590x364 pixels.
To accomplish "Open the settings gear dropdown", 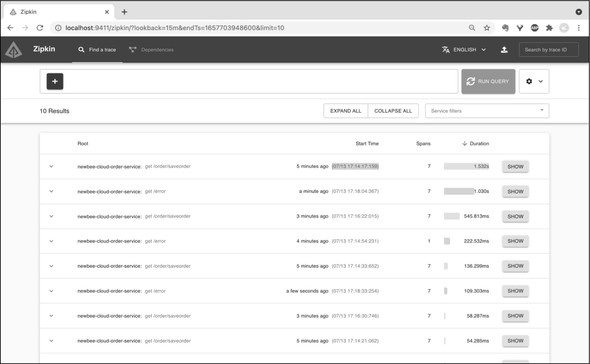I will [x=534, y=81].
